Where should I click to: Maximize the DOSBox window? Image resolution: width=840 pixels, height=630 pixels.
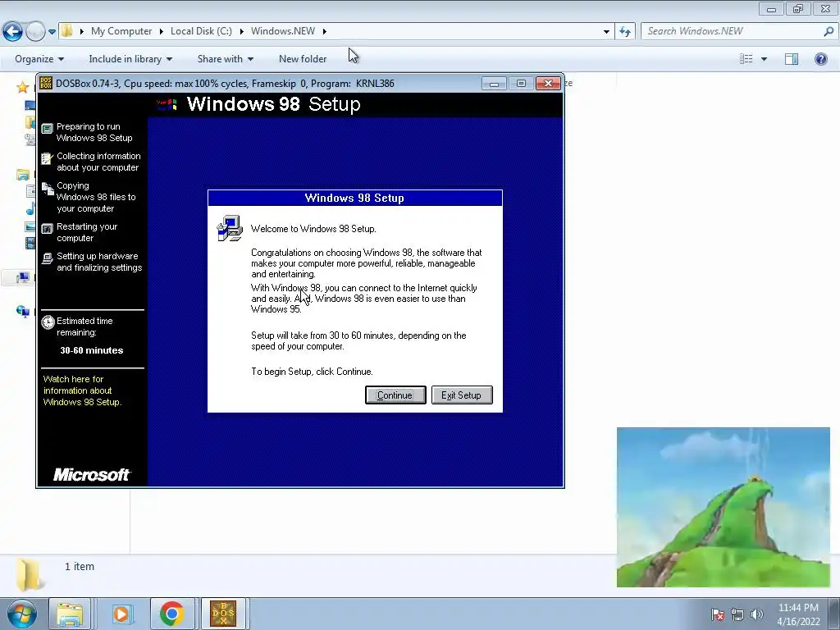[x=521, y=84]
